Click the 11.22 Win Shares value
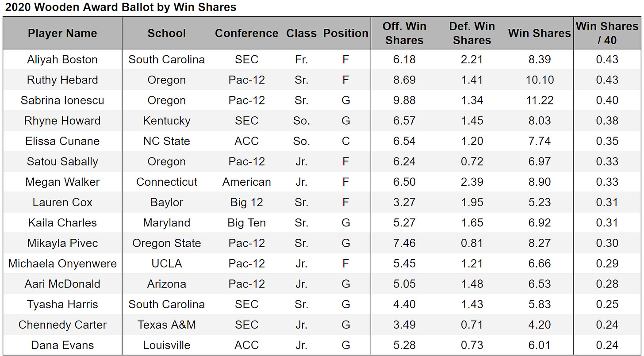This screenshot has width=644, height=356. pyautogui.click(x=540, y=100)
